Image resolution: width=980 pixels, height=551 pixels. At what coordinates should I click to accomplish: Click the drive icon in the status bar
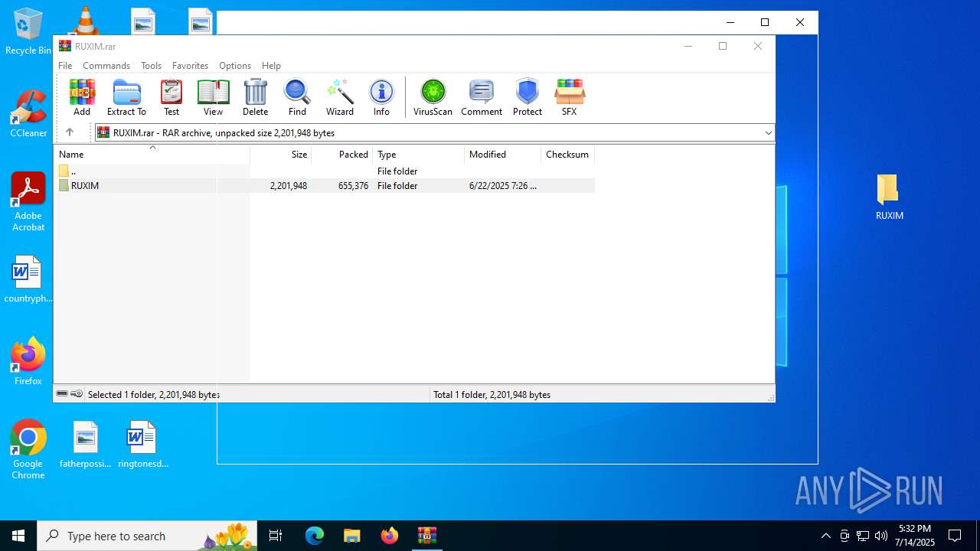pos(62,394)
